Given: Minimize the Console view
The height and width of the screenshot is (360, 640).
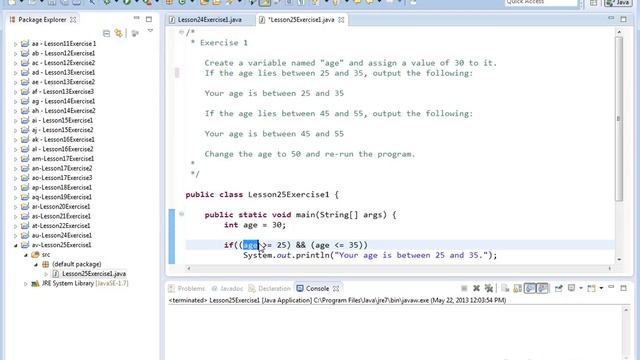Looking at the screenshot, I should tap(611, 287).
